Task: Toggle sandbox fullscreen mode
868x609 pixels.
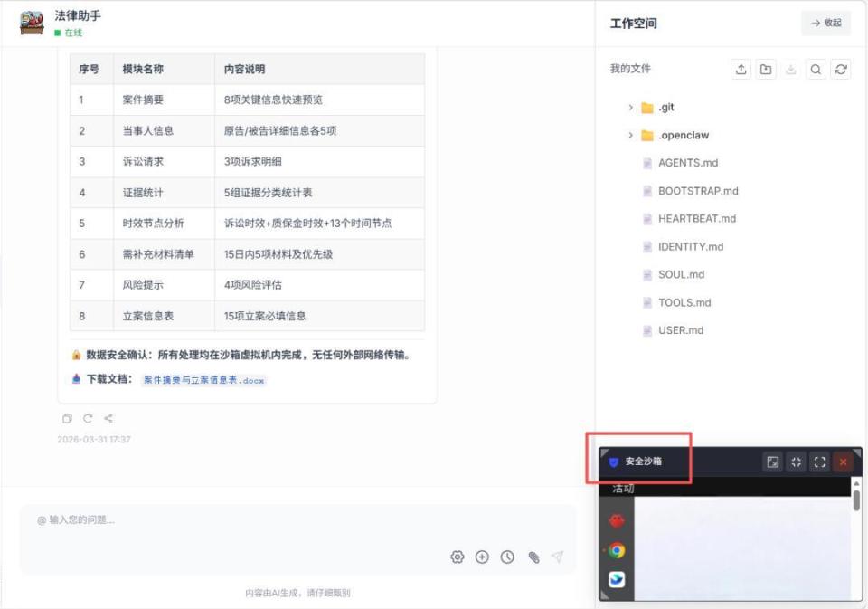Action: click(x=819, y=462)
